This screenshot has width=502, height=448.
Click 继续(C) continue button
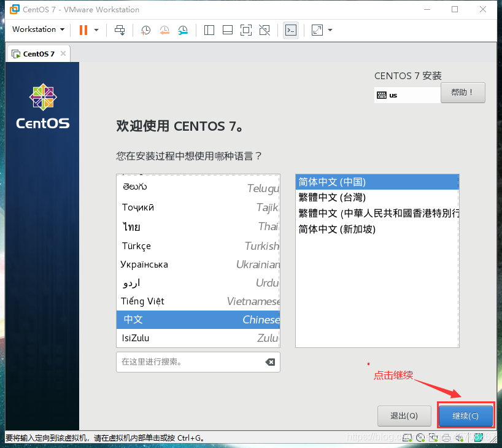(465, 415)
